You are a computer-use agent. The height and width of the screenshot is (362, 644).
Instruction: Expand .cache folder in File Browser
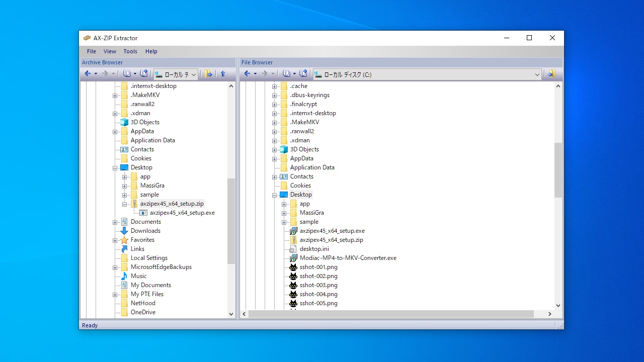(274, 86)
